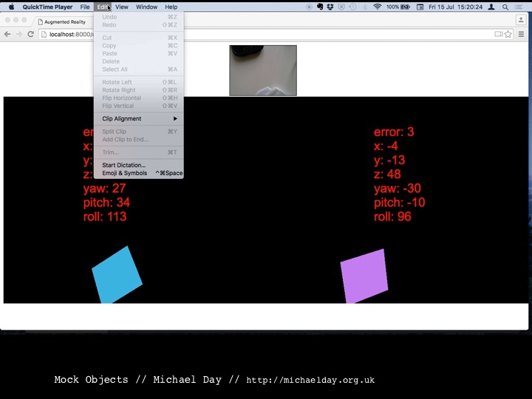Open the user account menu bar icon
Screen dimensions: 532x399
coord(491,7)
